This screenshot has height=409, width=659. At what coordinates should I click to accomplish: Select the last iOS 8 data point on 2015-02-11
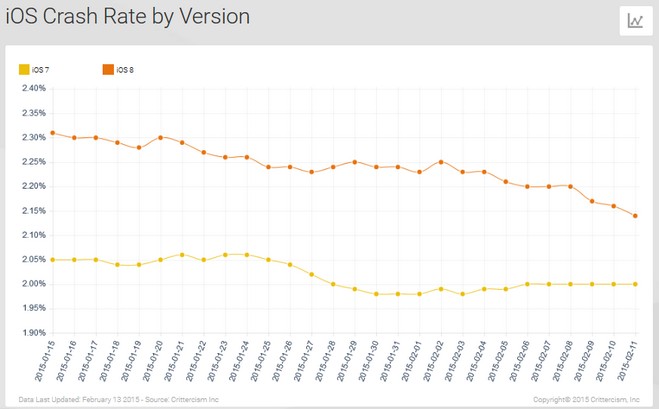click(x=635, y=216)
